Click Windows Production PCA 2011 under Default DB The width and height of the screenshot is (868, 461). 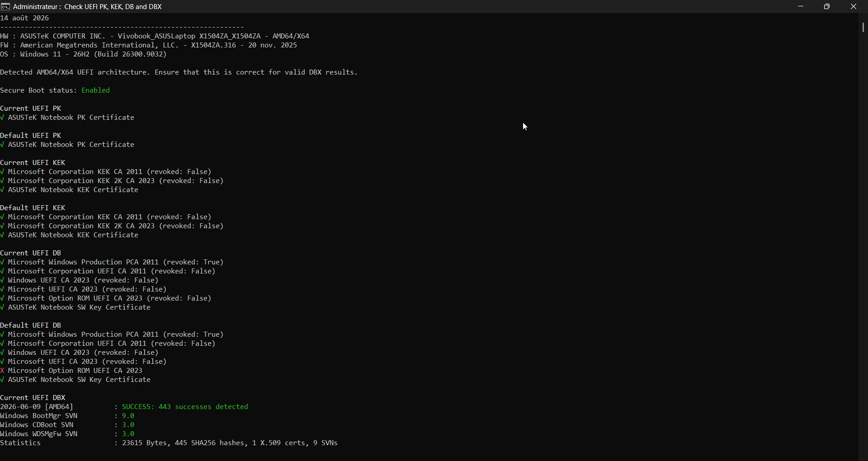pyautogui.click(x=112, y=334)
